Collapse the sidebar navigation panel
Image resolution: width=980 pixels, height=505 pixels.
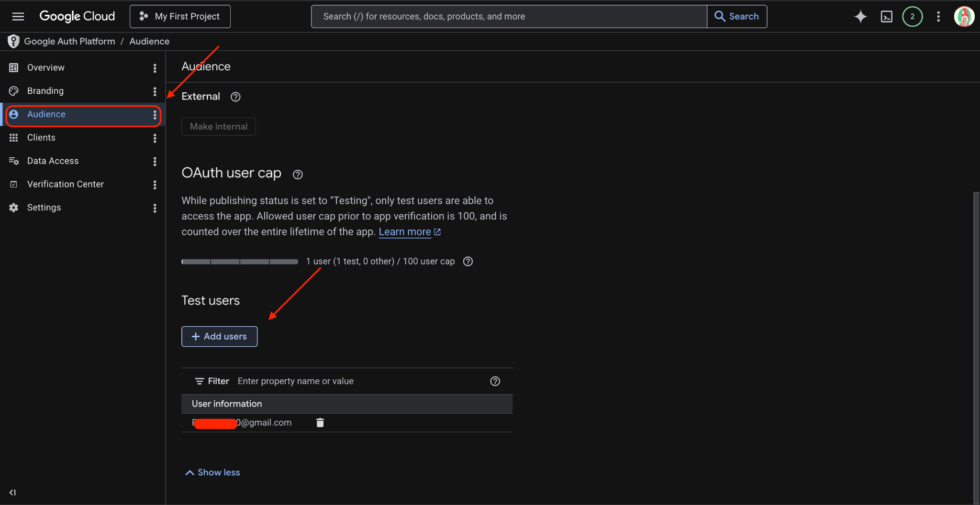click(12, 493)
